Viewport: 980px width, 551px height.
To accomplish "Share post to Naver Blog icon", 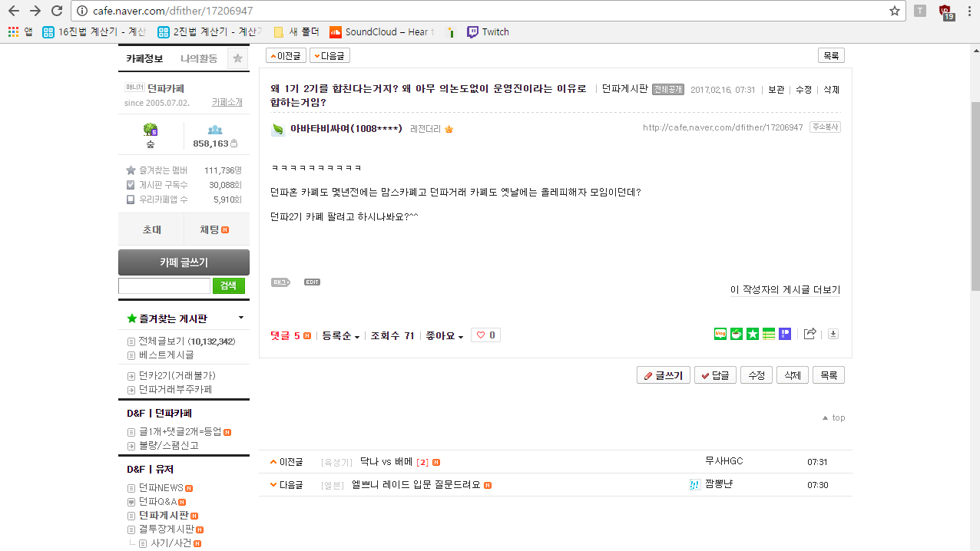I will click(720, 334).
